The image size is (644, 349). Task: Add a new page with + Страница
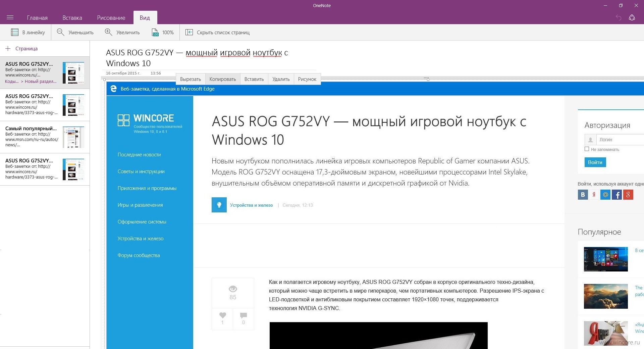click(22, 49)
